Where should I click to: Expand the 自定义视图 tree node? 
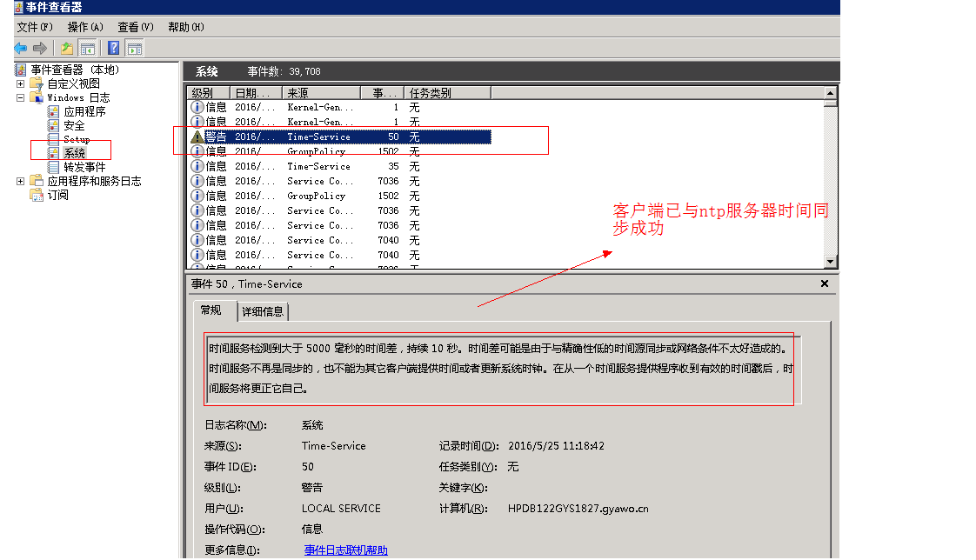tap(21, 83)
